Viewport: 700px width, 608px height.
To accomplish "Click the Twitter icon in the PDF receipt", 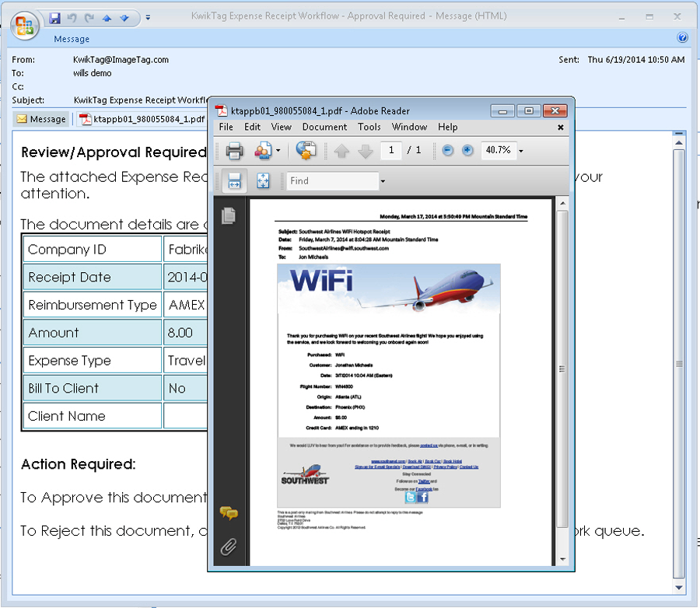I will 410,497.
